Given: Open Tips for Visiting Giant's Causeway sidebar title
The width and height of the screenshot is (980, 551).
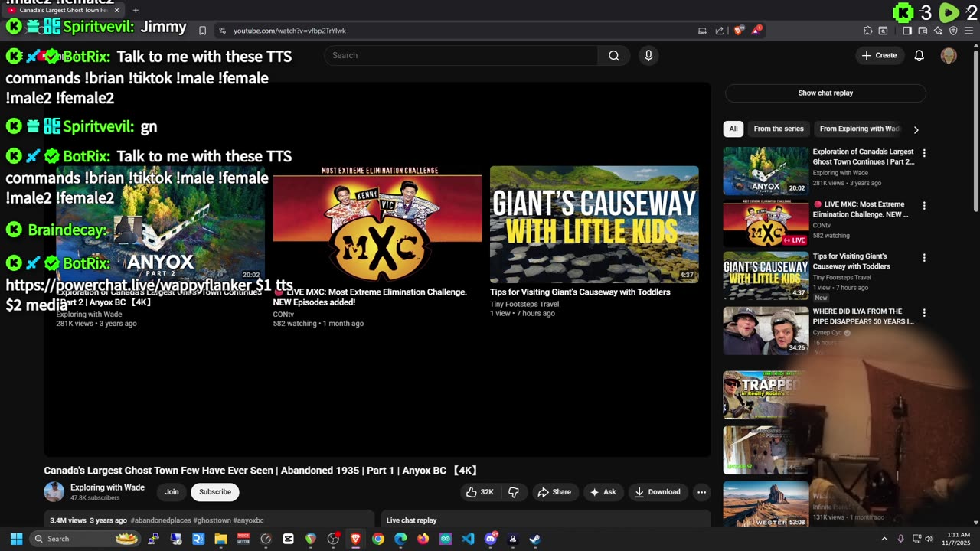Looking at the screenshot, I should [851, 262].
